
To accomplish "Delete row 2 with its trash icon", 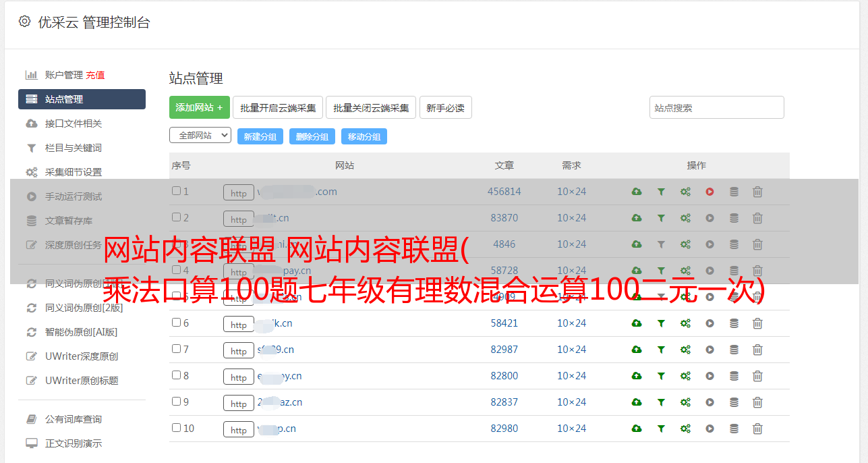I will point(757,218).
